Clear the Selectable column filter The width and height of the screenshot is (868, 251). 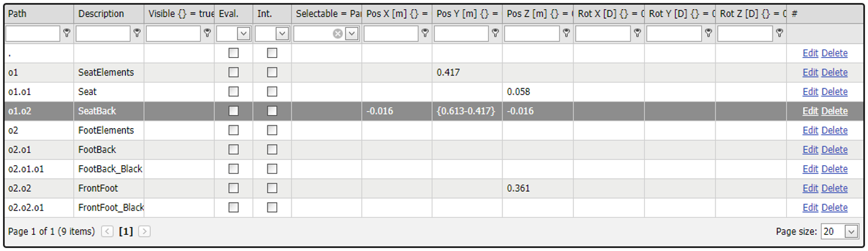[x=338, y=34]
